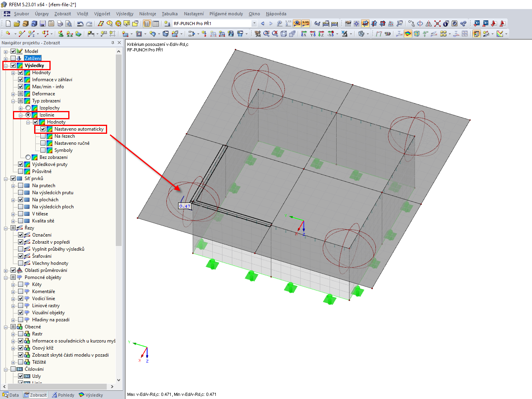Go to next load case arrow

coord(271,24)
